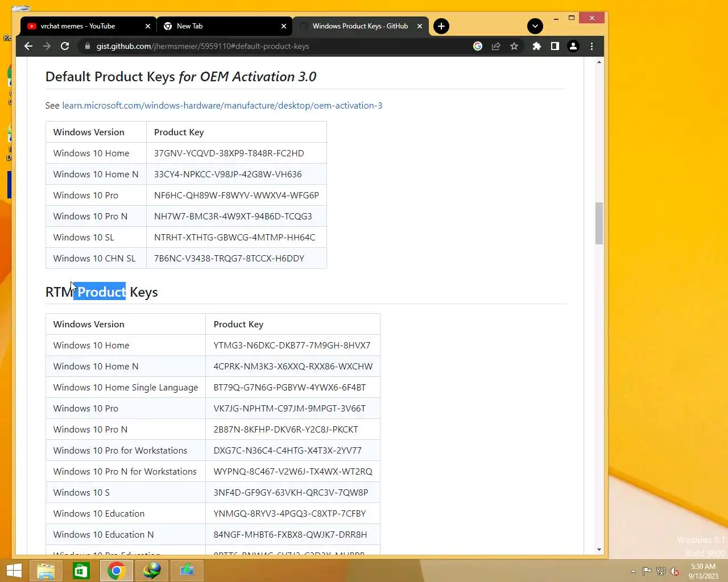728x582 pixels.
Task: Open the taskbar clock and date
Action: [703, 571]
